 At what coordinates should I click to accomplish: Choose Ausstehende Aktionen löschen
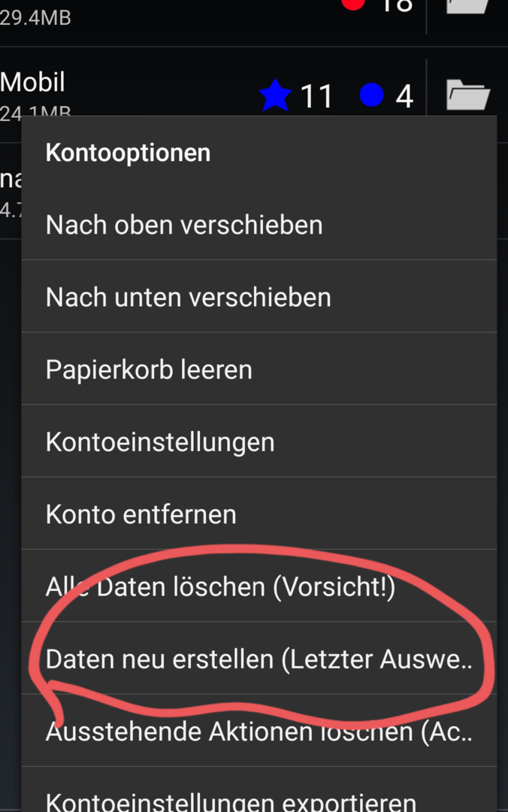click(x=259, y=732)
